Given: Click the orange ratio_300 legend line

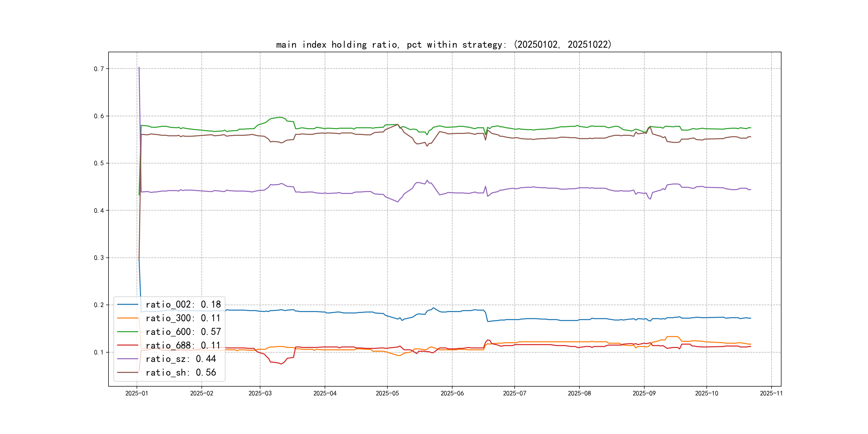Looking at the screenshot, I should (127, 318).
